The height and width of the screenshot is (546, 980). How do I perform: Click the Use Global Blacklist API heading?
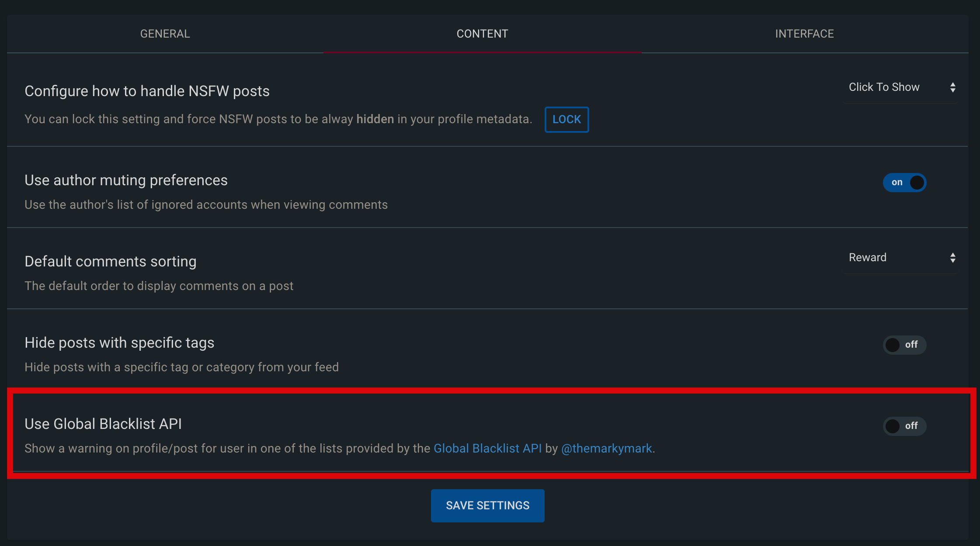coord(103,424)
